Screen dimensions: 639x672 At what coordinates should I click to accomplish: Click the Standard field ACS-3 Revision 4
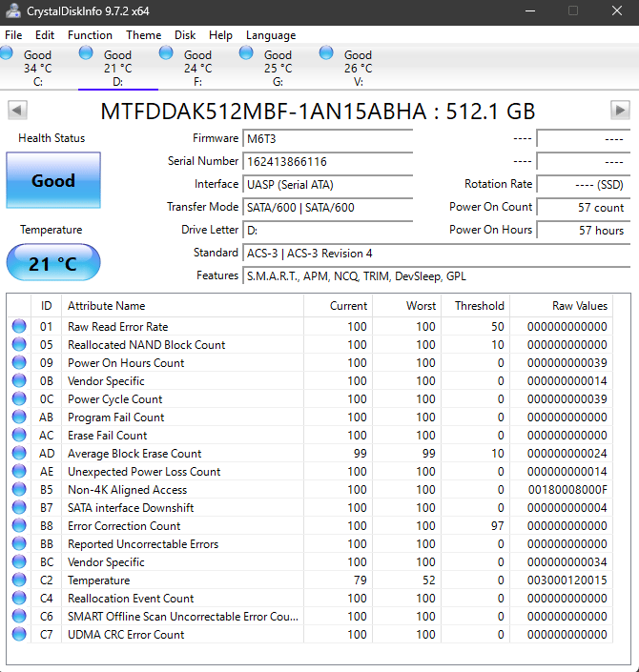[x=437, y=254]
